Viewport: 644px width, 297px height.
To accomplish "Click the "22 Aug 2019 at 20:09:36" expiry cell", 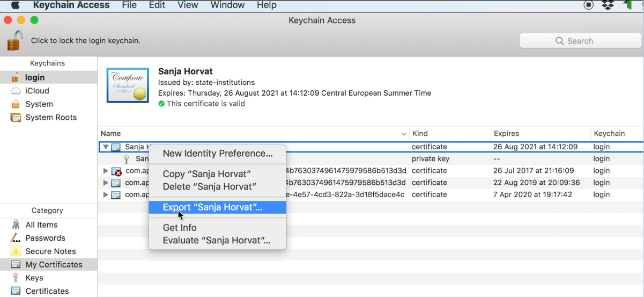I will pos(536,183).
